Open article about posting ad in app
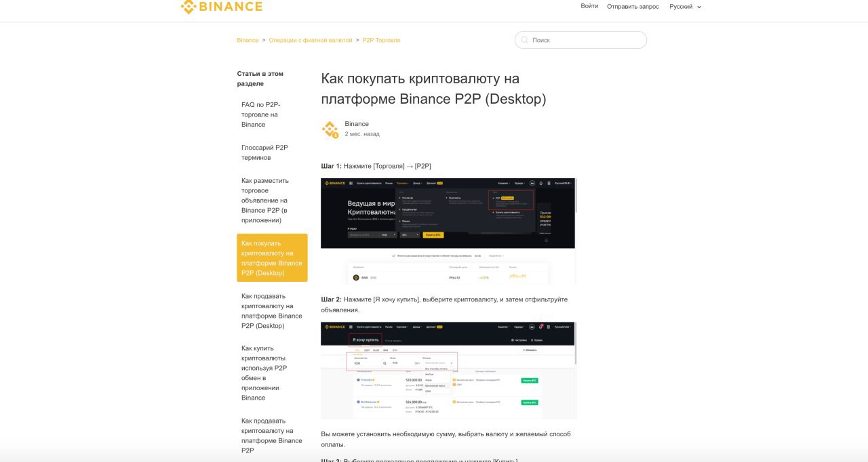Viewport: 868px width, 462px height. click(x=265, y=201)
